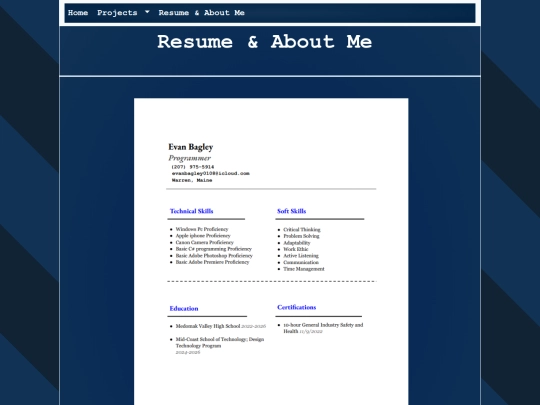Click Basic Adobe Premiere Proficiency item
The height and width of the screenshot is (405, 540).
point(212,262)
